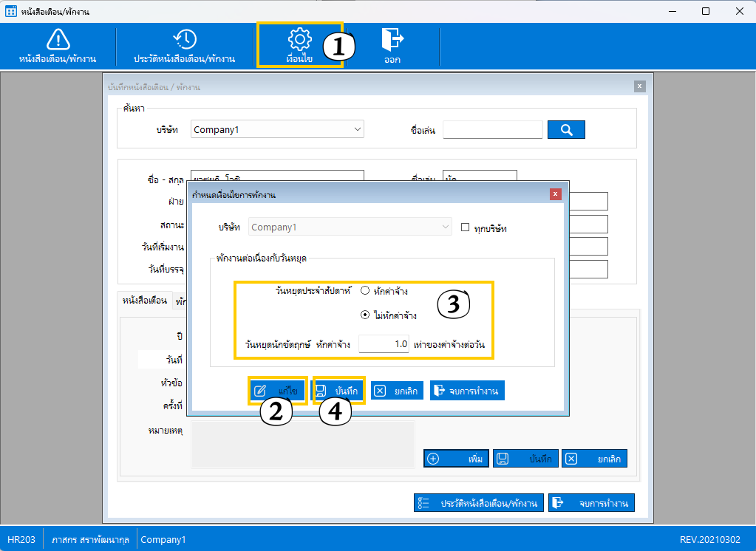Click the เงื่อนไข gear settings icon
Screen dimensions: 756x551
[x=299, y=40]
